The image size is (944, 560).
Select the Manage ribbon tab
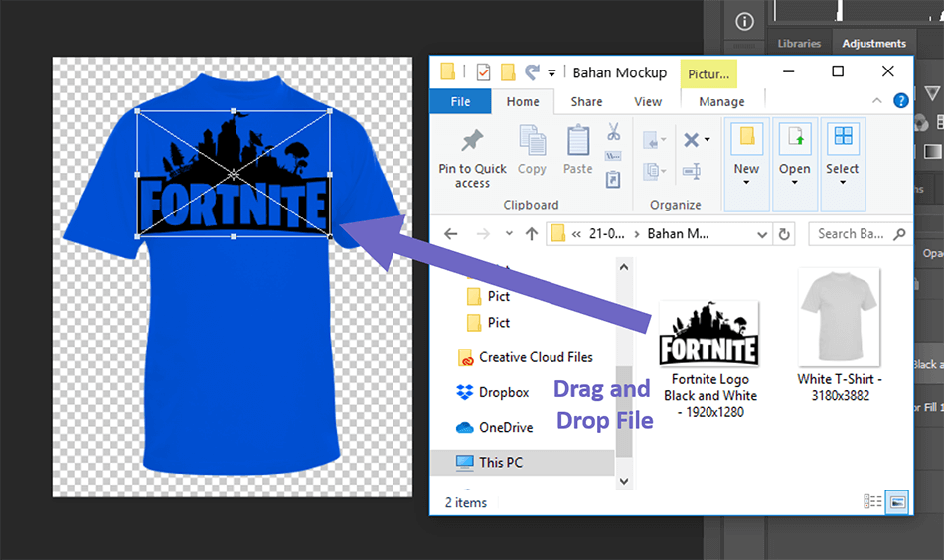[721, 101]
